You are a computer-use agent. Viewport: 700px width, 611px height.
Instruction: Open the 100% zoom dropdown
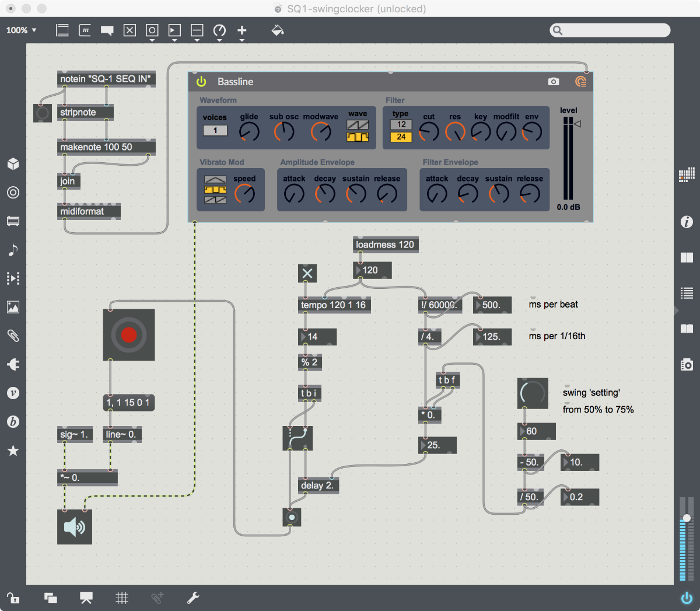22,30
